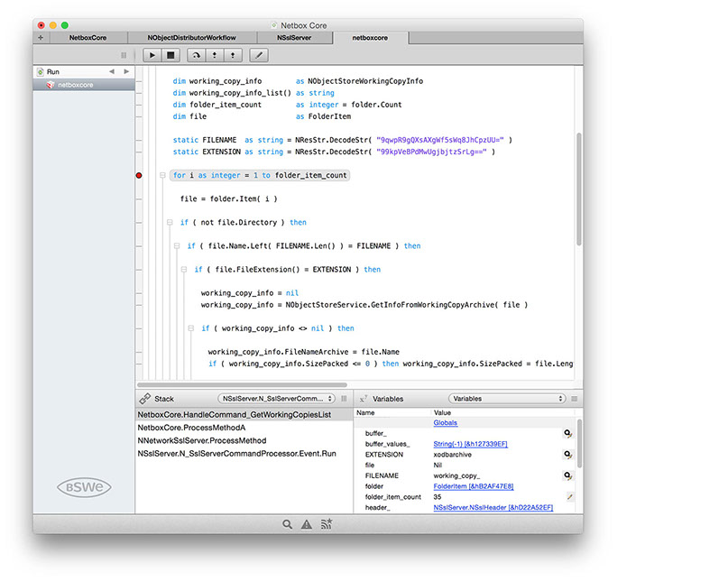Viewport: 728px width, 581px height.
Task: Switch to the NSslServer tab
Action: pyautogui.click(x=294, y=38)
